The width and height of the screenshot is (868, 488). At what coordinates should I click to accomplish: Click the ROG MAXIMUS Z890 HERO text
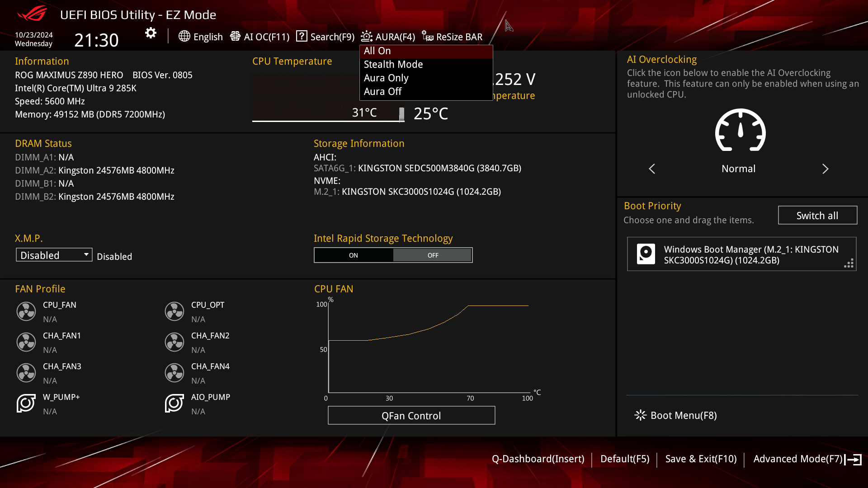pyautogui.click(x=69, y=75)
